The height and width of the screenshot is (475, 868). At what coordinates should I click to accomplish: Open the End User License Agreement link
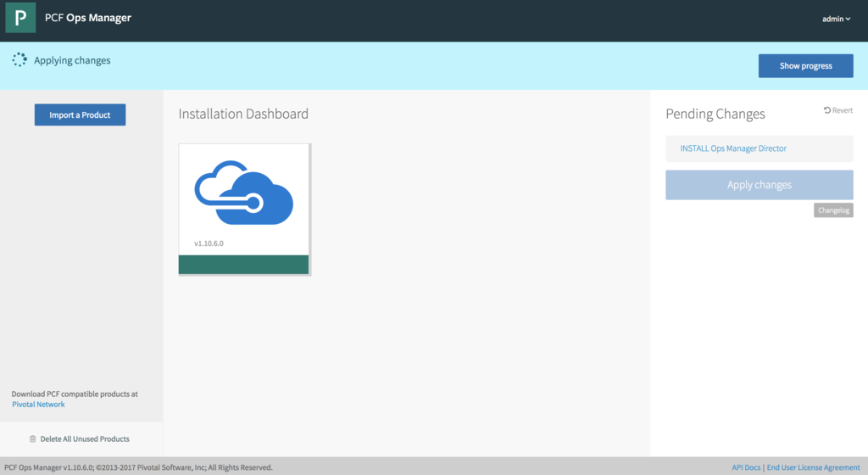coord(813,467)
